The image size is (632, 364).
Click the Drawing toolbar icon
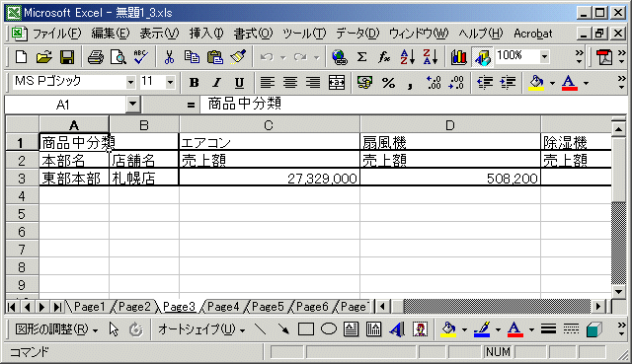point(482,57)
